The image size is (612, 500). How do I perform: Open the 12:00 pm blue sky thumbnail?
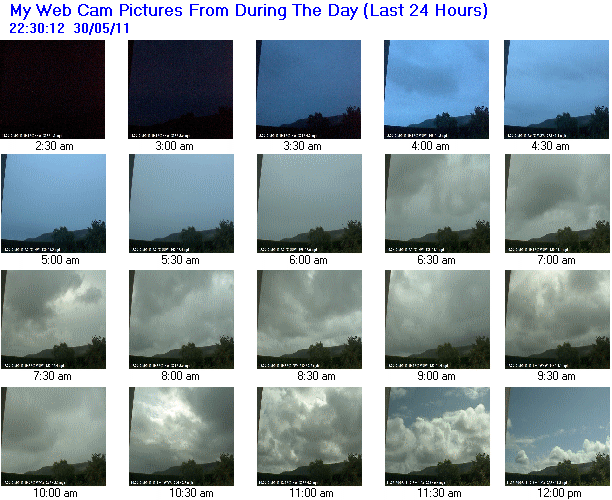tap(557, 436)
